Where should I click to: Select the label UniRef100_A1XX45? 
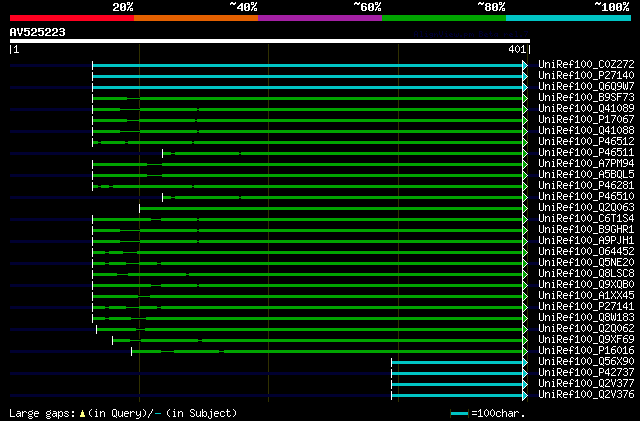tap(586, 296)
